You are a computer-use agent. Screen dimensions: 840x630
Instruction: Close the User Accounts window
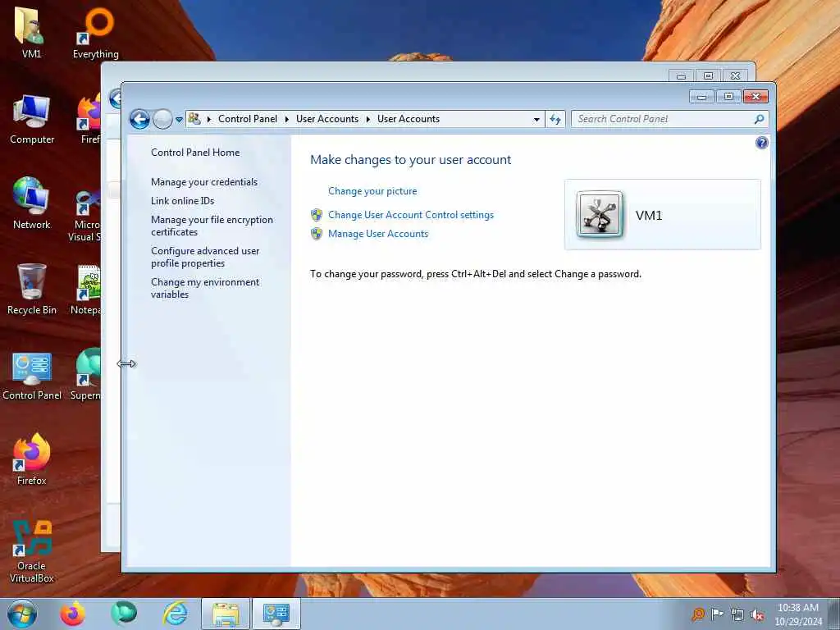[756, 97]
